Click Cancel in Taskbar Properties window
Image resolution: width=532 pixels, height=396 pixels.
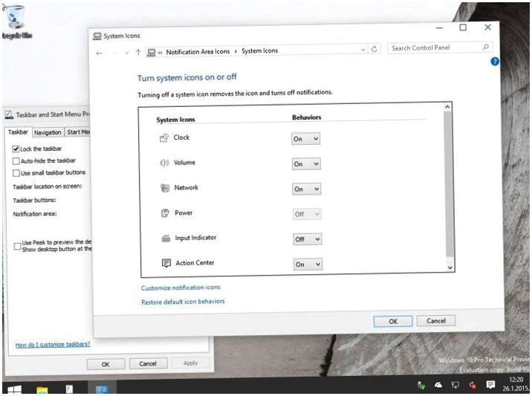[x=148, y=363]
